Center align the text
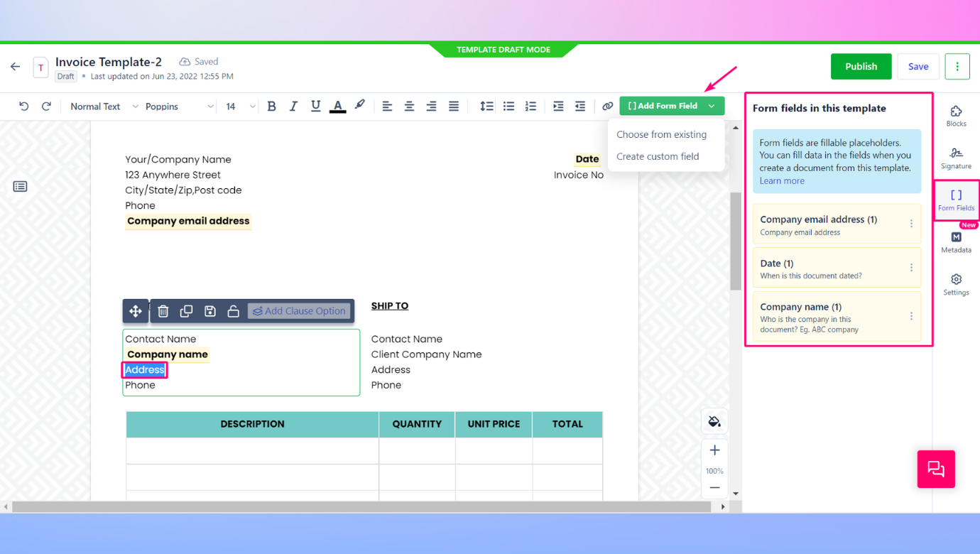 tap(409, 106)
